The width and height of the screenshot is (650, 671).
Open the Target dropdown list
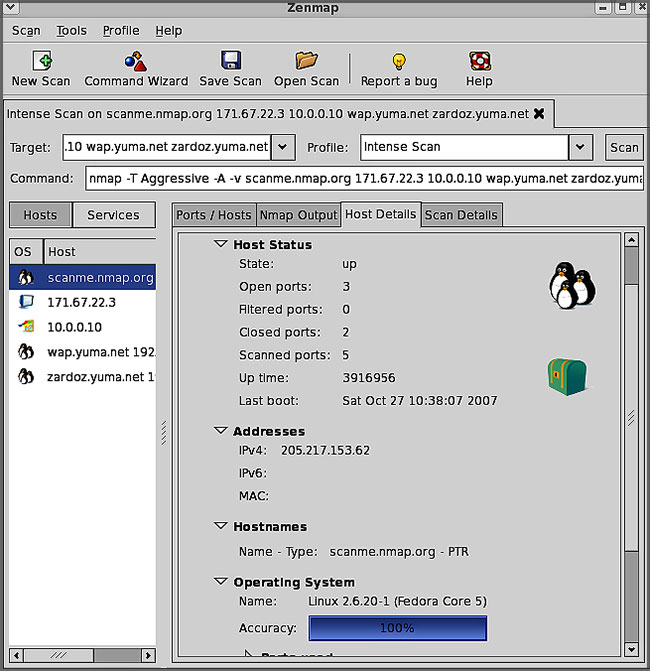click(x=282, y=147)
